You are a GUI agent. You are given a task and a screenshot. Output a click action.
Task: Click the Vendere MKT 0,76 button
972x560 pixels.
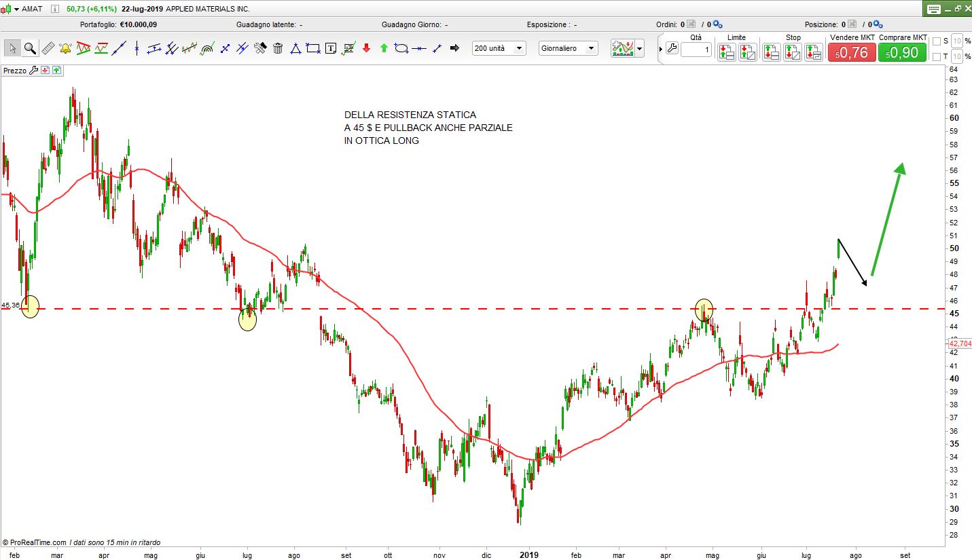[852, 52]
